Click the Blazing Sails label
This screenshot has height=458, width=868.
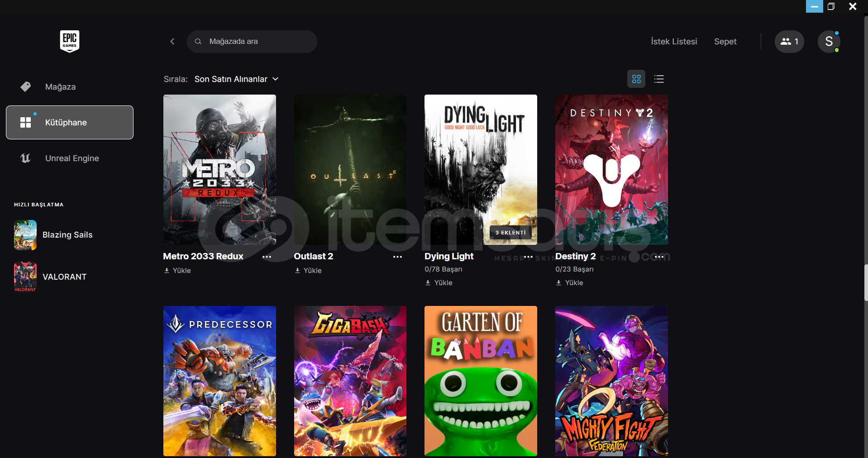pos(67,235)
